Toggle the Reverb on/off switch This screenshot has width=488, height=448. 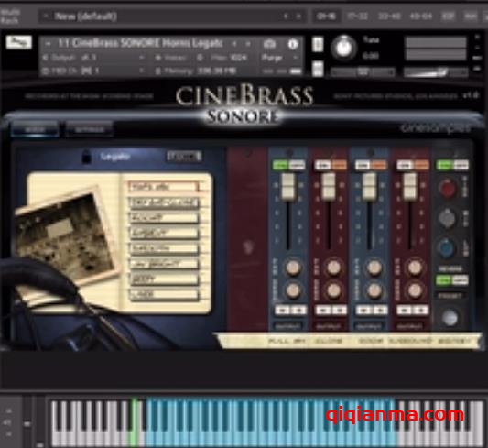[x=452, y=279]
